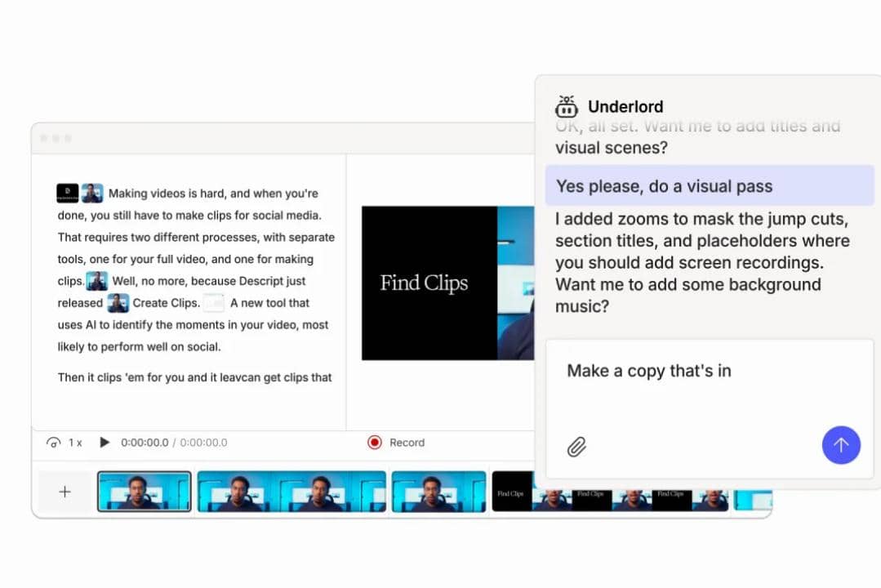
Task: Click the speaker thumbnail before "Making videos"
Action: [92, 194]
